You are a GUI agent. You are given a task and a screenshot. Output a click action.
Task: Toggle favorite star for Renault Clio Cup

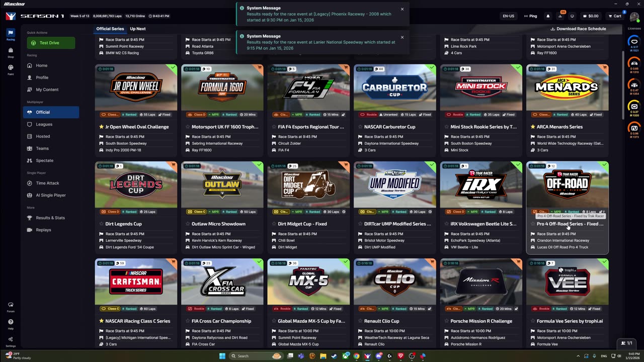coord(360,321)
